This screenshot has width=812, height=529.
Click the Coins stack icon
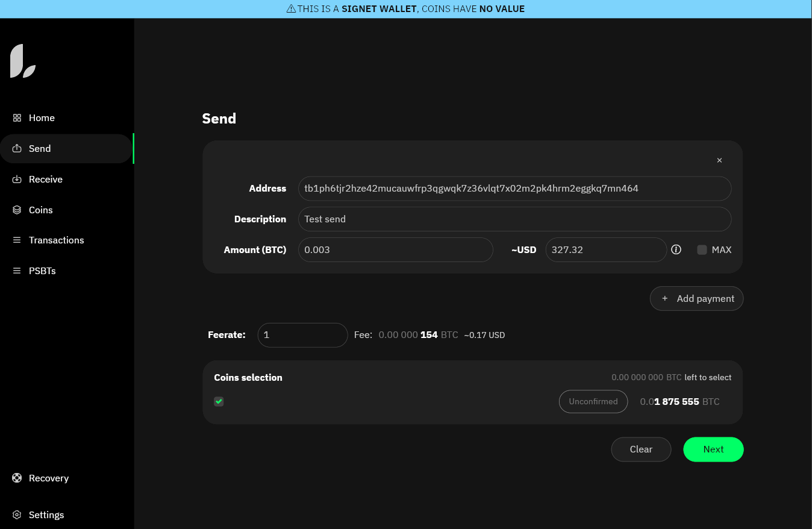[17, 210]
